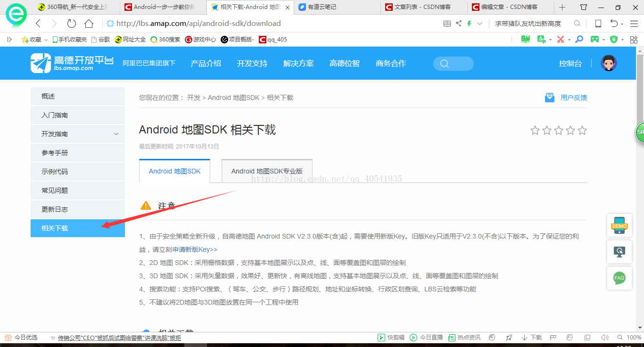Open the FAQ floating side button
Viewport: 644px width, 347px height.
619,278
